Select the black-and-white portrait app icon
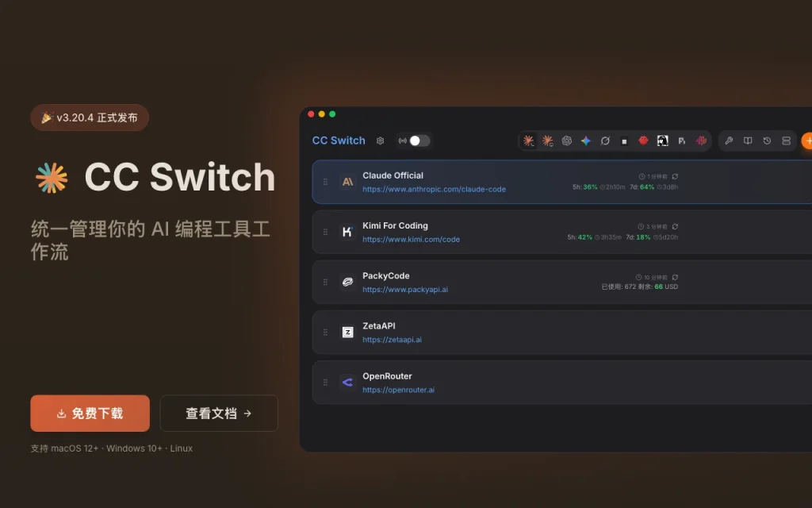 pyautogui.click(x=662, y=140)
